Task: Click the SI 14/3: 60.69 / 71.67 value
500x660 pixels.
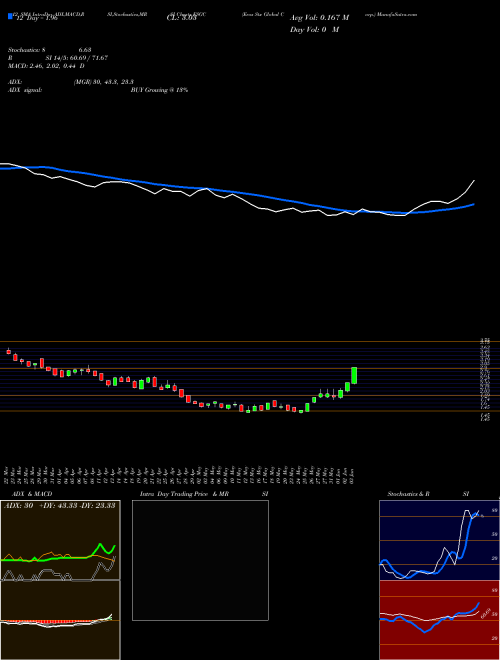Action: [77, 58]
